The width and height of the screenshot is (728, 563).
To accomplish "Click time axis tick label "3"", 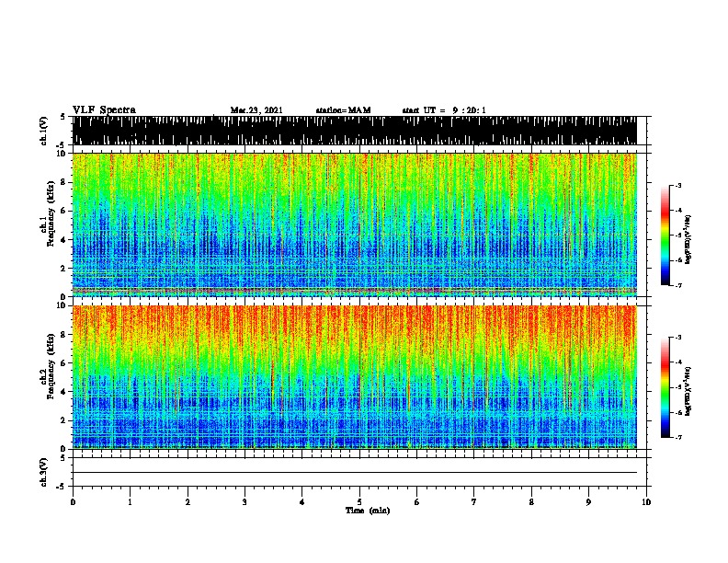I will tap(245, 502).
